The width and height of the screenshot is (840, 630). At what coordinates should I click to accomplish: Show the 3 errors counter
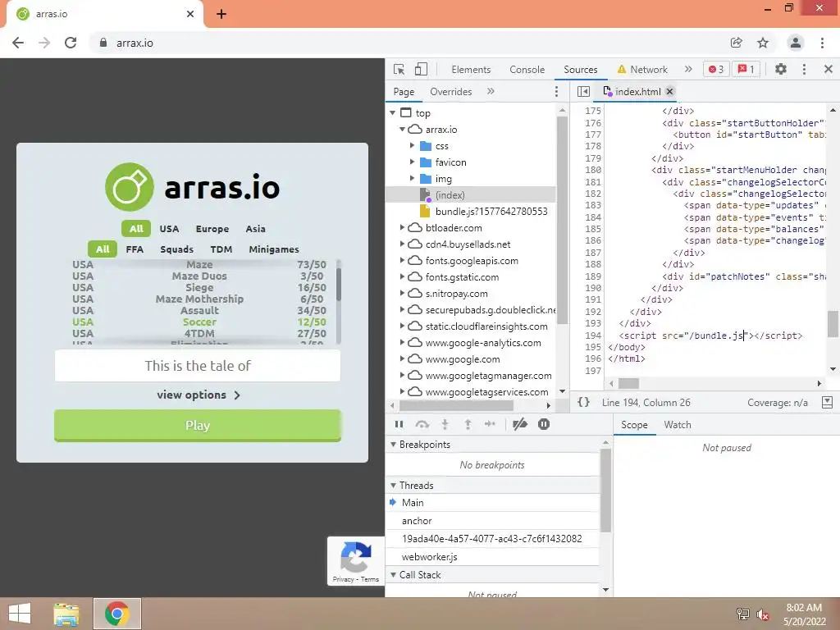tap(715, 69)
